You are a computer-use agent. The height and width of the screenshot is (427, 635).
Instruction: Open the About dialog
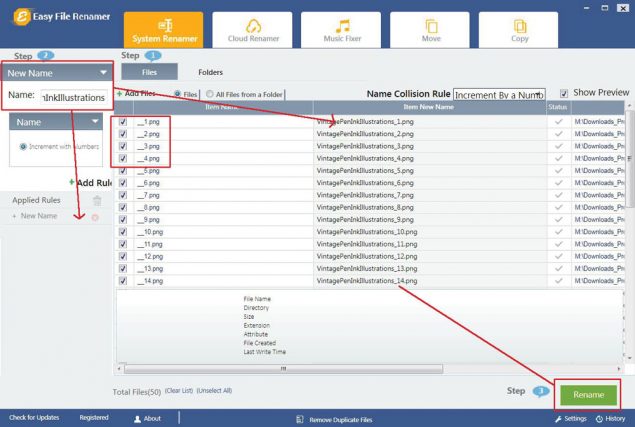point(147,418)
